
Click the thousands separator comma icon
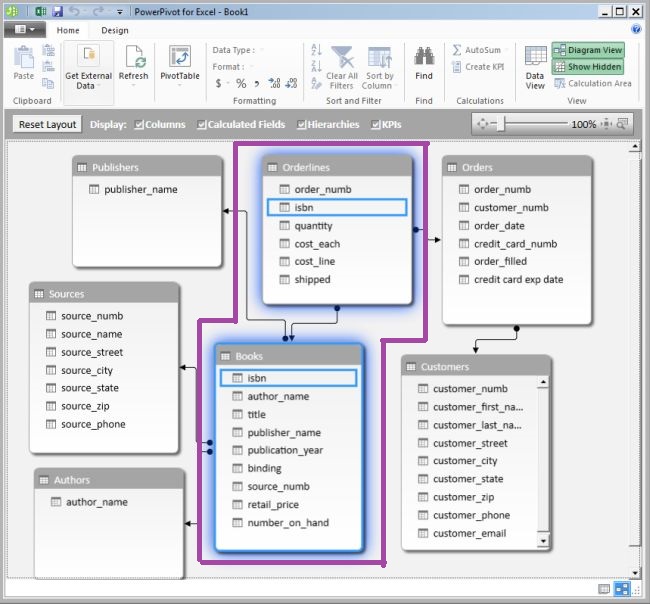pyautogui.click(x=257, y=84)
